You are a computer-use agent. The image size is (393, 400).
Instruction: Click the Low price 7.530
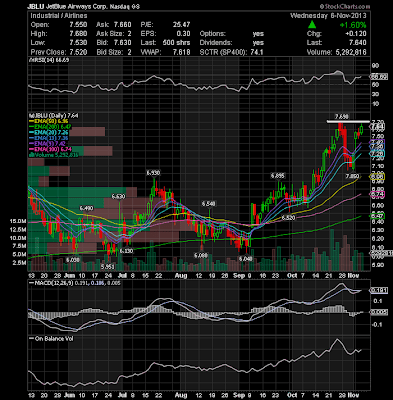78,43
